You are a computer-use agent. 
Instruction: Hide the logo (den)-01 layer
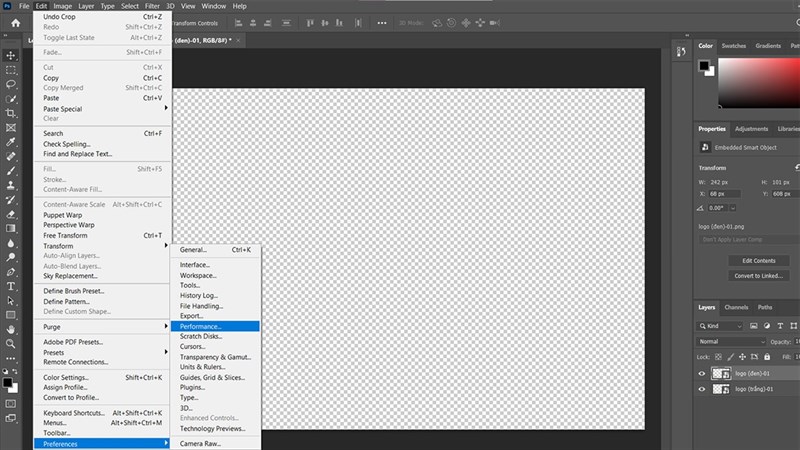(x=702, y=372)
